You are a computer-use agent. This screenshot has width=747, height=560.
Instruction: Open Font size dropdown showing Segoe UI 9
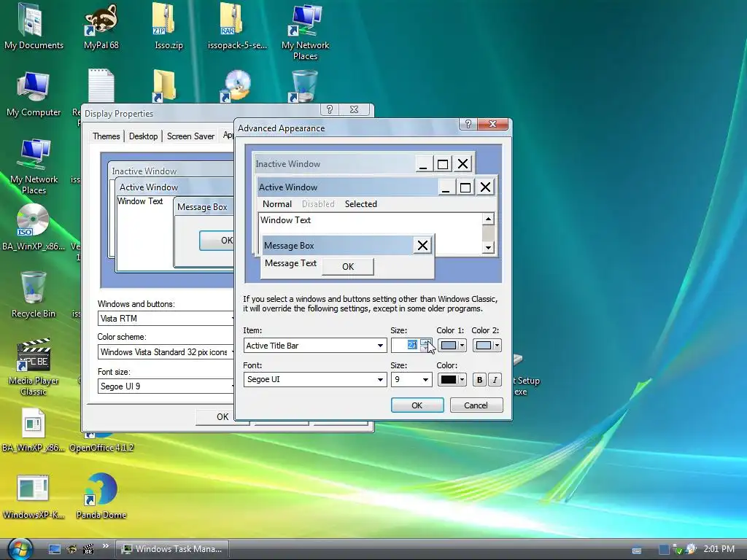(x=166, y=386)
